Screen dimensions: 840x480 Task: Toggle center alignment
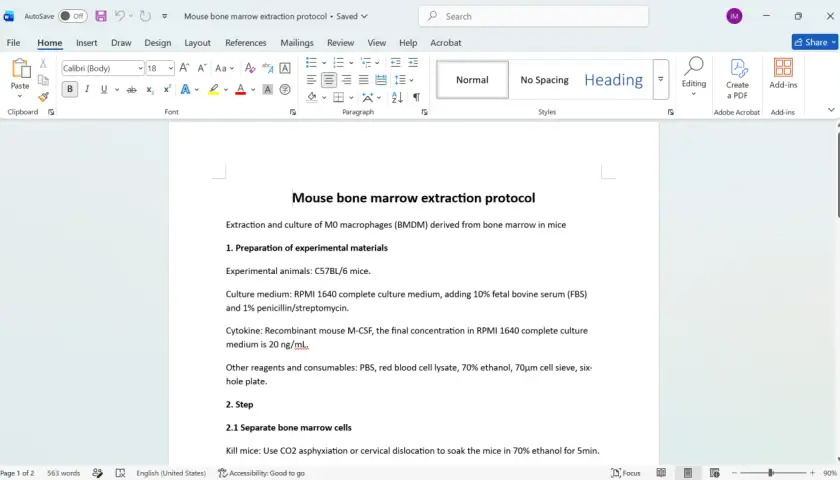coord(329,80)
